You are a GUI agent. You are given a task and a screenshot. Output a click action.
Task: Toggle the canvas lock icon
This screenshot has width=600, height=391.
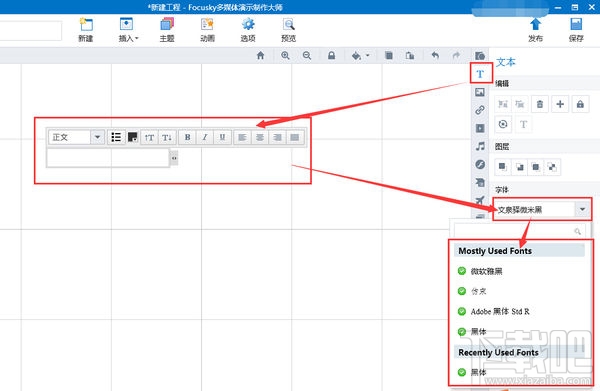[x=331, y=55]
